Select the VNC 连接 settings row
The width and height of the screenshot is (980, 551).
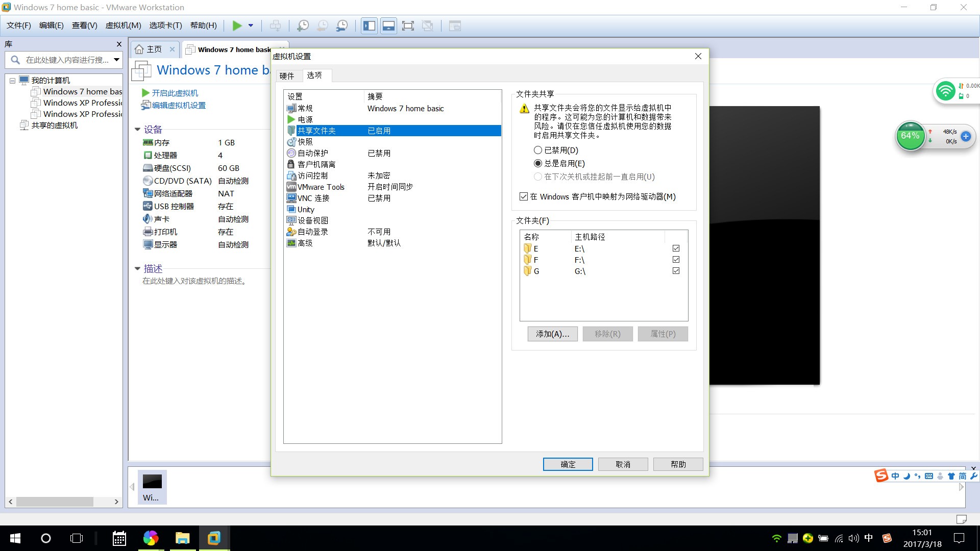pos(393,198)
